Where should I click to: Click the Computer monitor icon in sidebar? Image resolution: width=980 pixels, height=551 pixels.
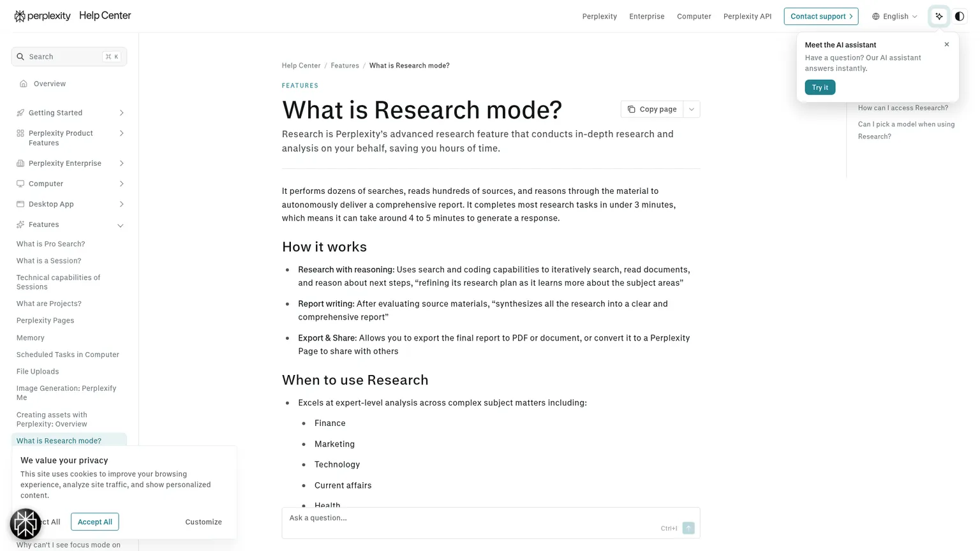coord(20,184)
